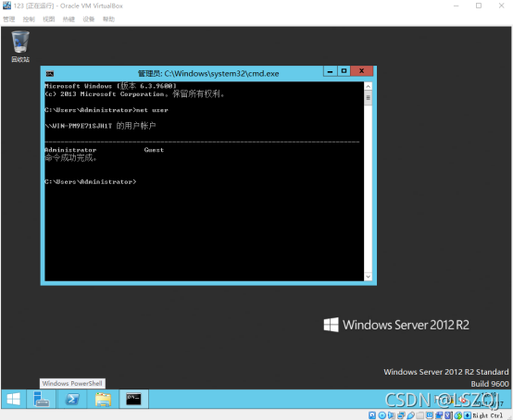
Task: Click the cmd scrollbar thumb
Action: (368, 98)
